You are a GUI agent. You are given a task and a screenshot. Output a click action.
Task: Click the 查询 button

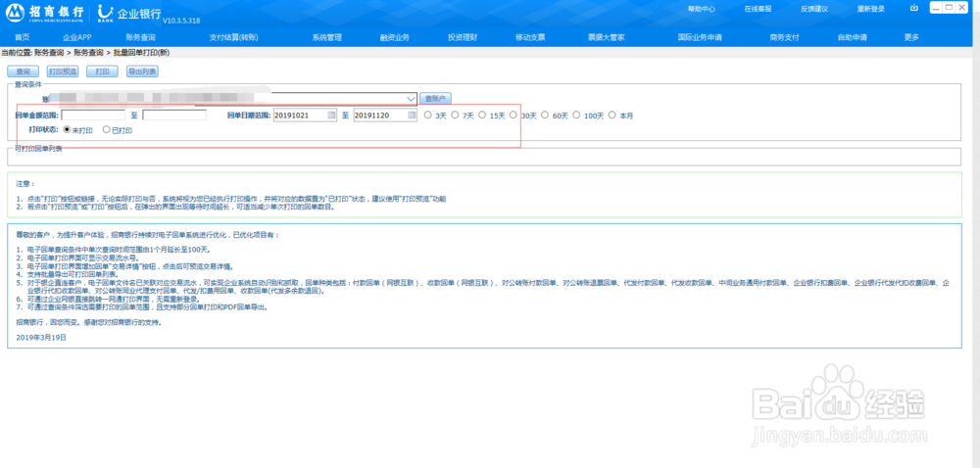tap(24, 71)
